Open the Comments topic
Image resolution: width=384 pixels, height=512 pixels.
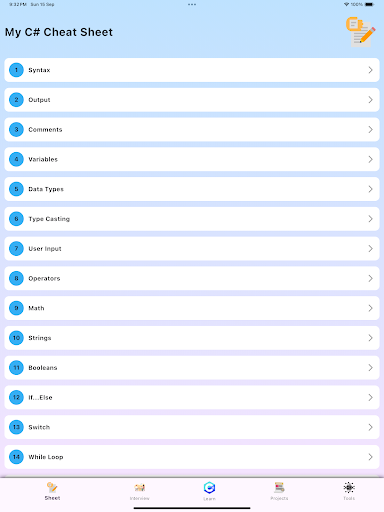pyautogui.click(x=192, y=129)
